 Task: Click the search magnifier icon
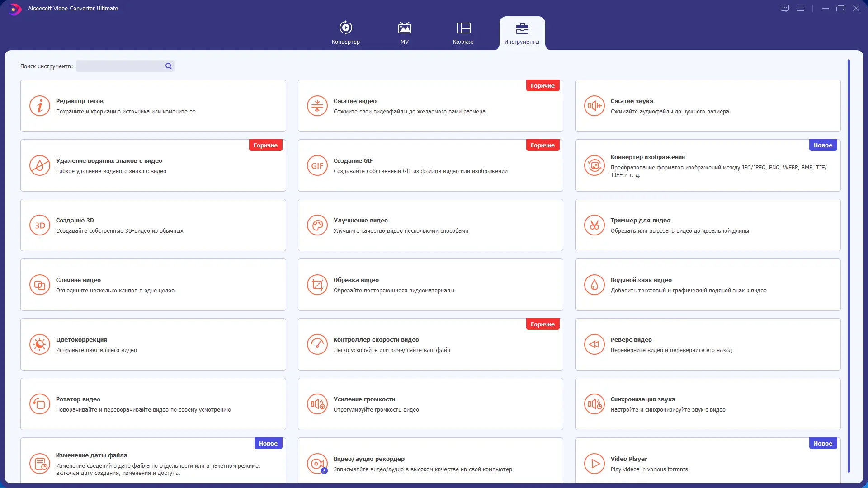click(169, 66)
